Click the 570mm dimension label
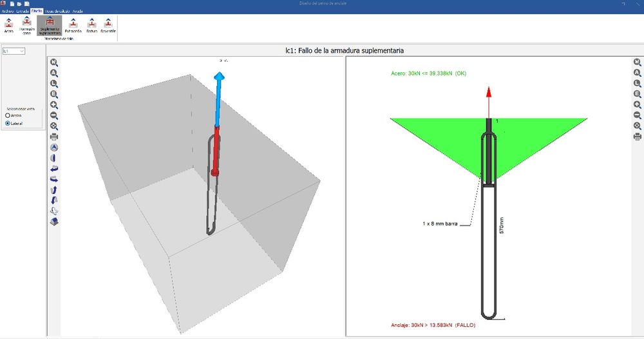 (502, 226)
